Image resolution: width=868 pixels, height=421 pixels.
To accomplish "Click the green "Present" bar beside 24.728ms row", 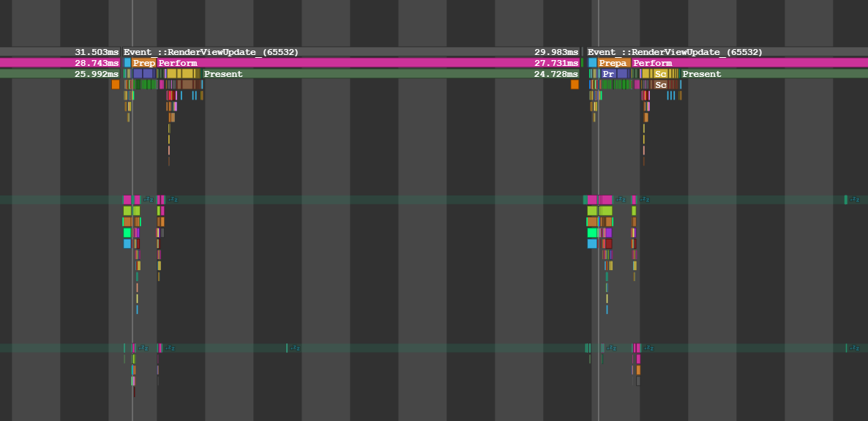I will pos(774,74).
